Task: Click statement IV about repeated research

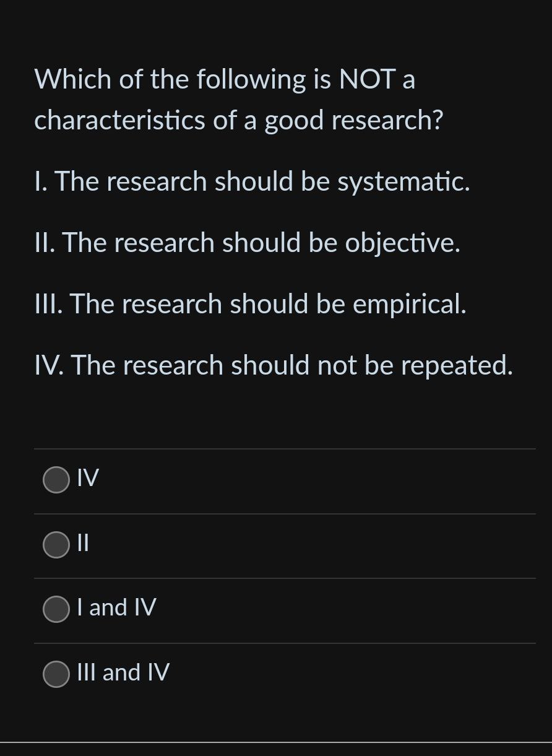Action: [x=274, y=365]
